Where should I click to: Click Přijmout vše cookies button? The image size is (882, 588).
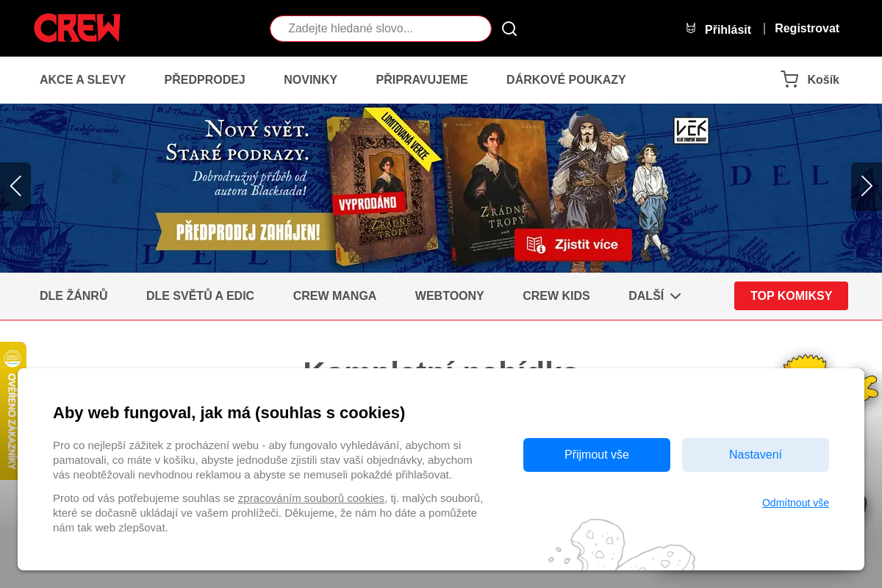(597, 455)
